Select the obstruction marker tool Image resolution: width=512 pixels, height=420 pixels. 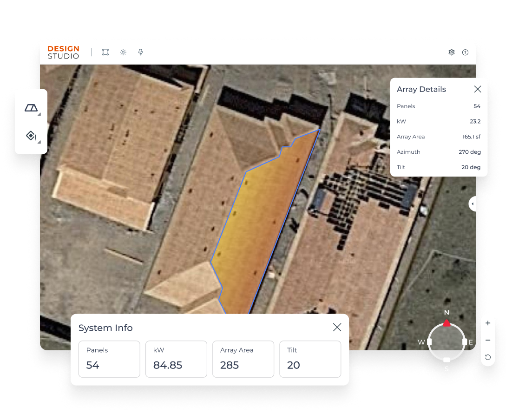pos(31,136)
